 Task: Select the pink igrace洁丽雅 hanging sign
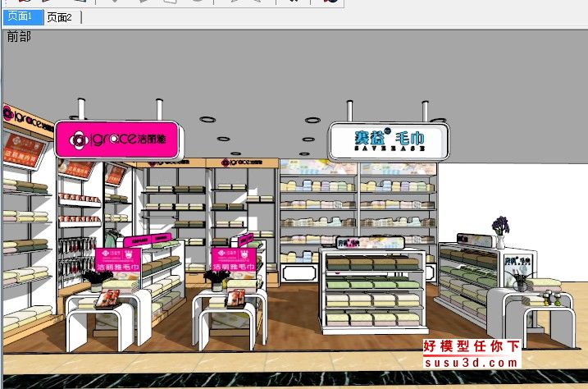tap(119, 140)
